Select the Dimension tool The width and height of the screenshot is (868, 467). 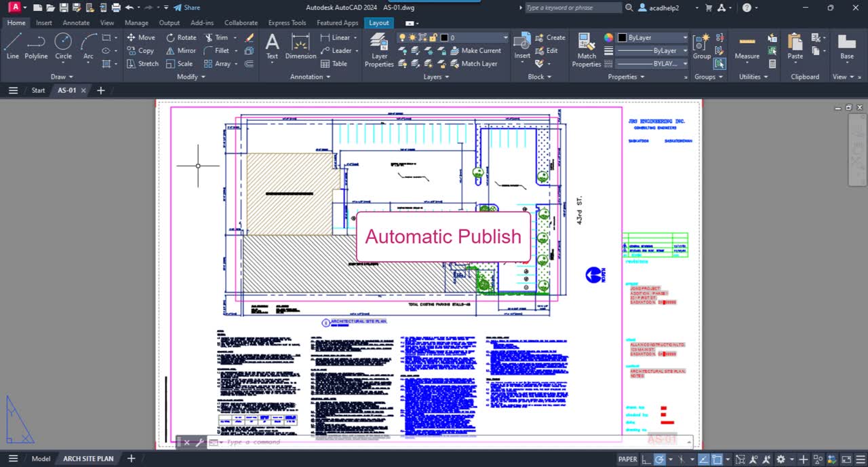[300, 46]
